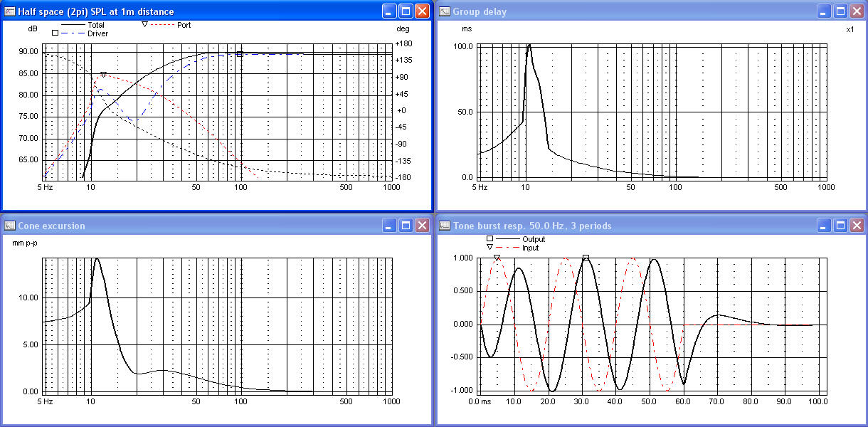Click the Half space SPL window icon

(x=10, y=11)
